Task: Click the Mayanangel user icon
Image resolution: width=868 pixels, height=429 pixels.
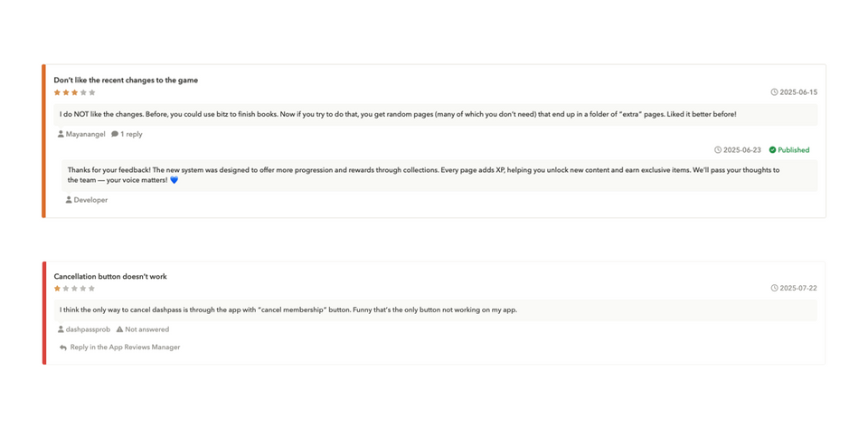Action: tap(61, 134)
